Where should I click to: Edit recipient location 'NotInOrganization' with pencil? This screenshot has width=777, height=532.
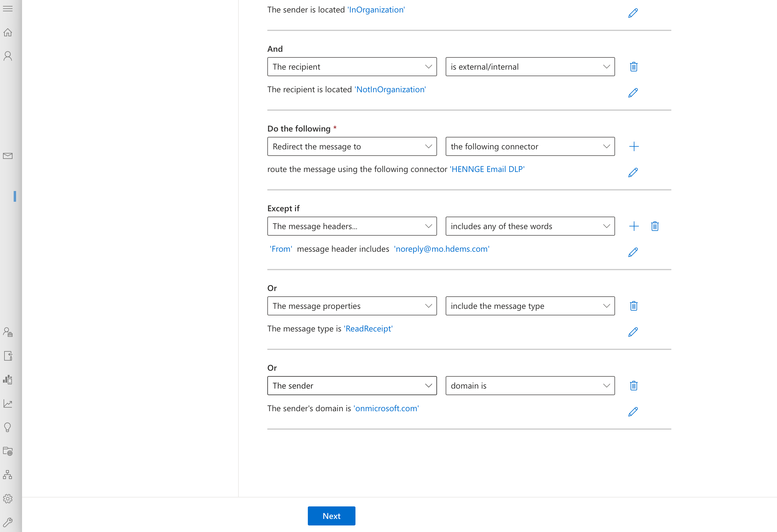633,93
